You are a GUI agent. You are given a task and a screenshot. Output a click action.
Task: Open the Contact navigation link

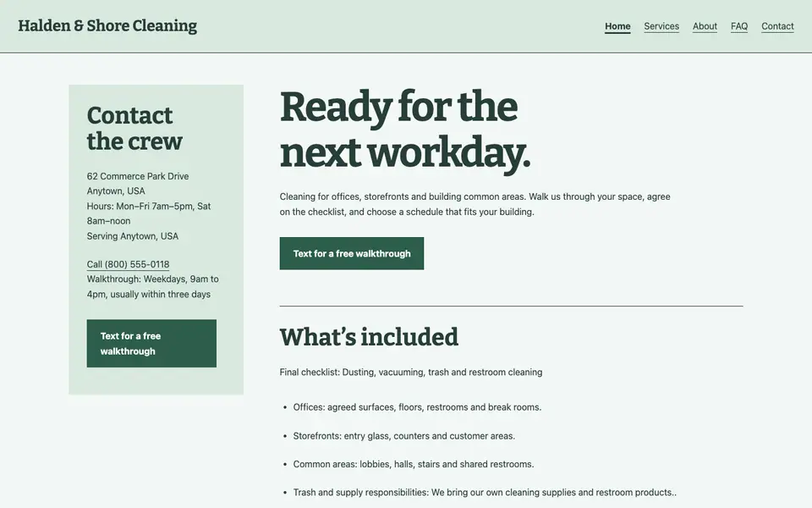click(x=777, y=26)
